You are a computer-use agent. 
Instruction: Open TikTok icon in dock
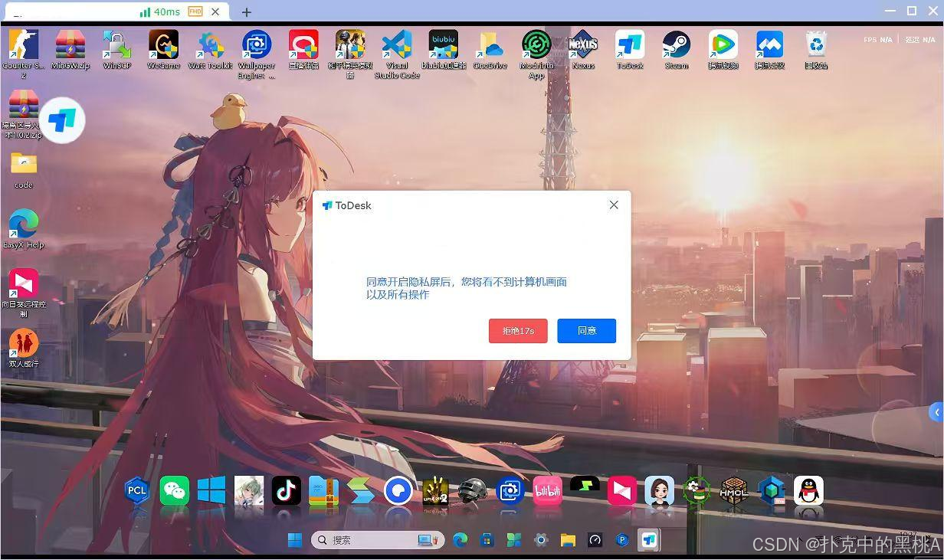[287, 490]
